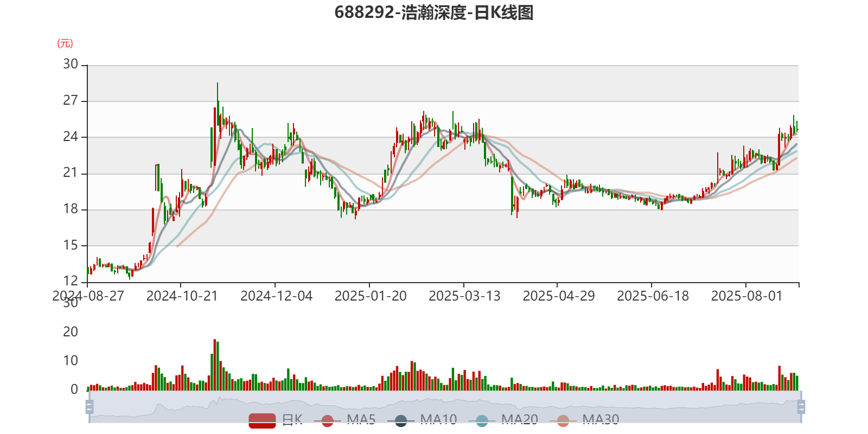Click the price axis label 21
Viewport: 868px width, 434px height.
click(x=71, y=173)
